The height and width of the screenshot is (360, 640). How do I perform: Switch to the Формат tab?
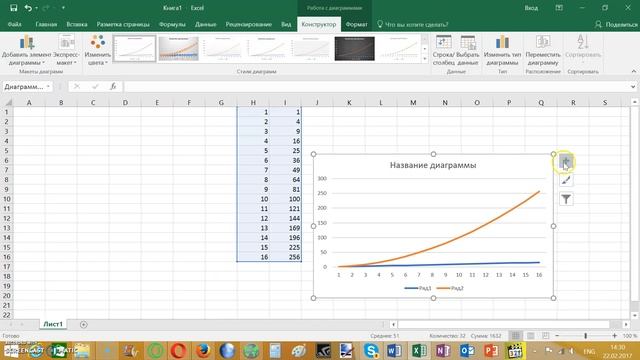click(356, 24)
